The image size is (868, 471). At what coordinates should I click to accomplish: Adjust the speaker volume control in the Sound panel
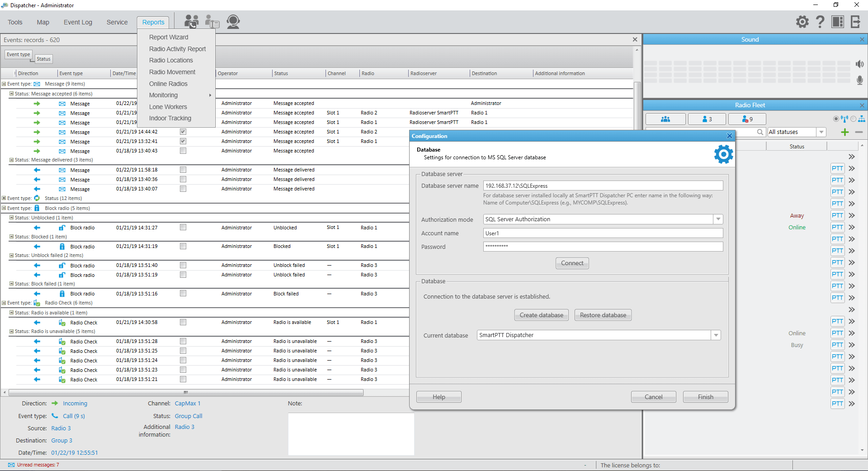[860, 64]
